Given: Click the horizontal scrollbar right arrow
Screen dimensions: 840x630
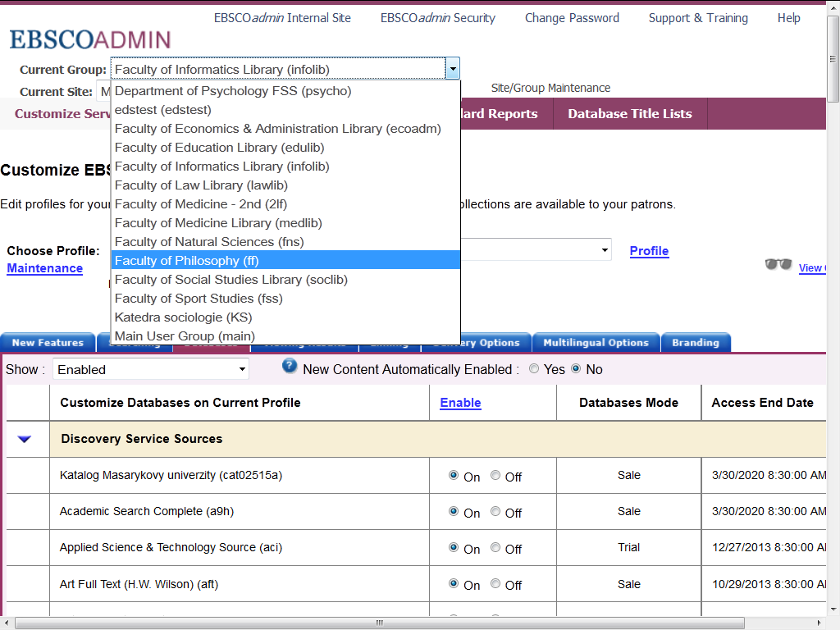Looking at the screenshot, I should pos(819,623).
